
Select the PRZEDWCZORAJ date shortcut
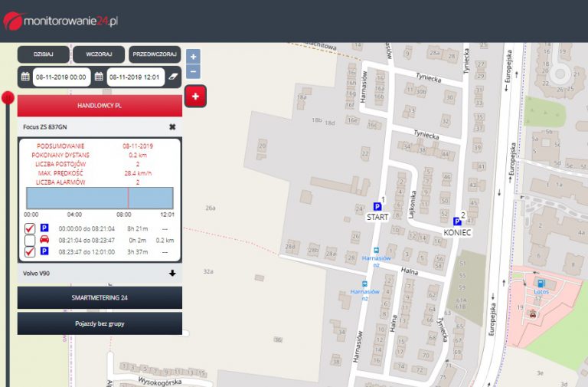point(155,54)
